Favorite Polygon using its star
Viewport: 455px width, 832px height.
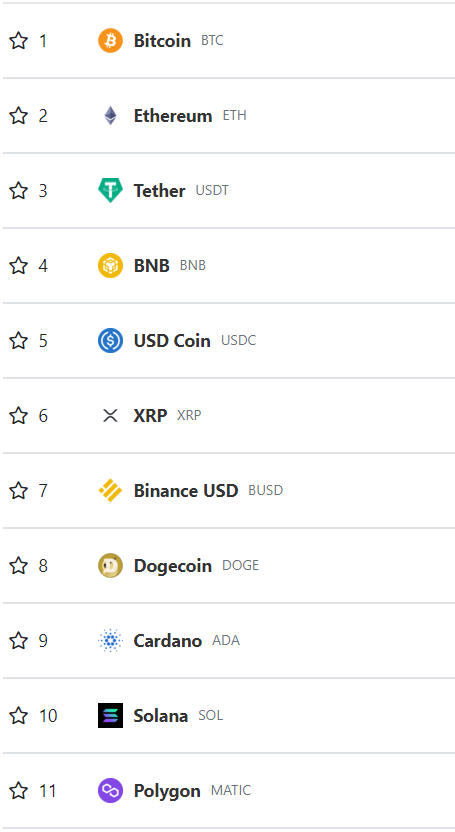point(19,791)
